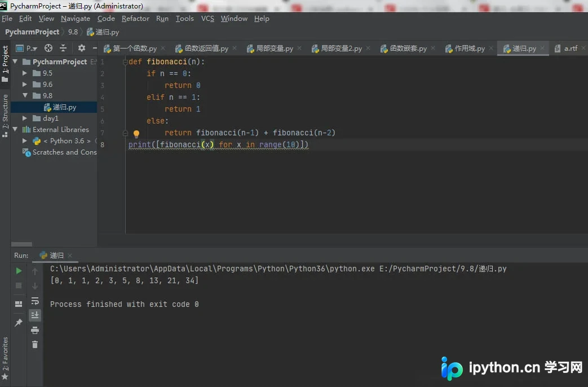Screen dimensions: 588x387
Task: Toggle the 7: Structure tool window
Action: [5, 116]
